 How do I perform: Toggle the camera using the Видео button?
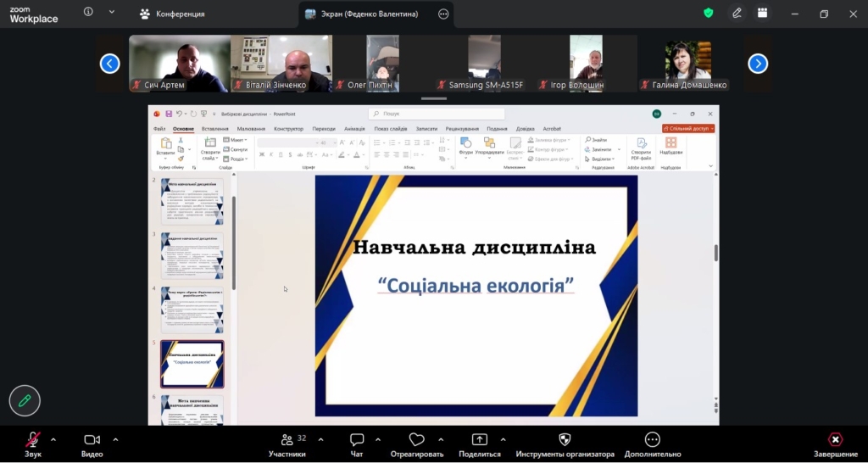coord(92,440)
